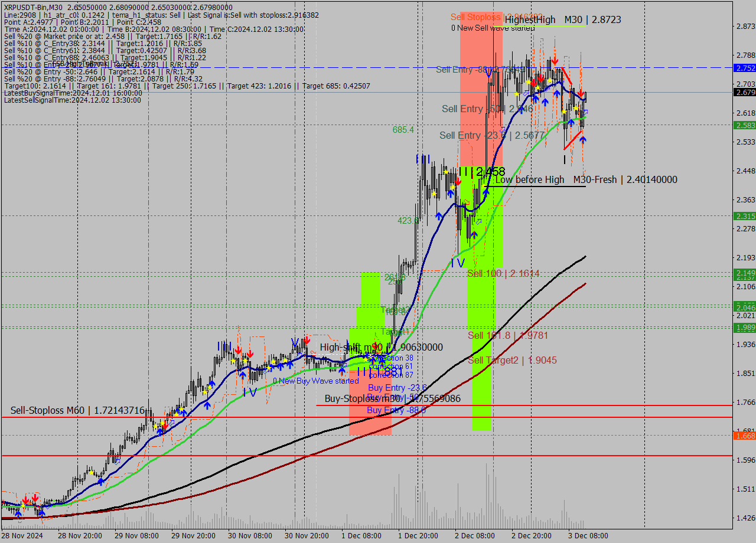Click the 2.873 price scale value
Image resolution: width=756 pixels, height=543 pixels.
pyautogui.click(x=745, y=27)
